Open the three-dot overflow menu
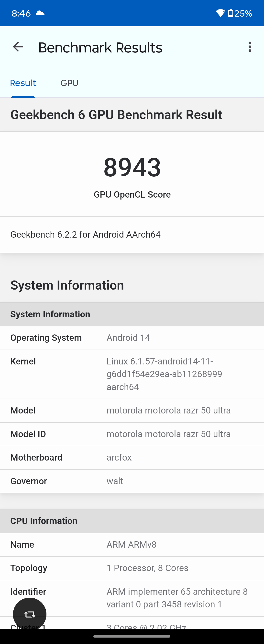The height and width of the screenshot is (644, 264). pos(250,47)
